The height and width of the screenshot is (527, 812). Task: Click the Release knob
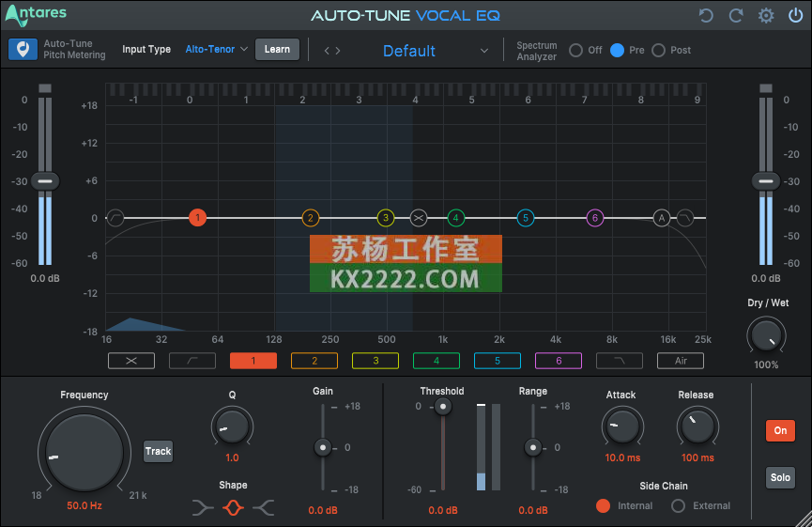[697, 426]
